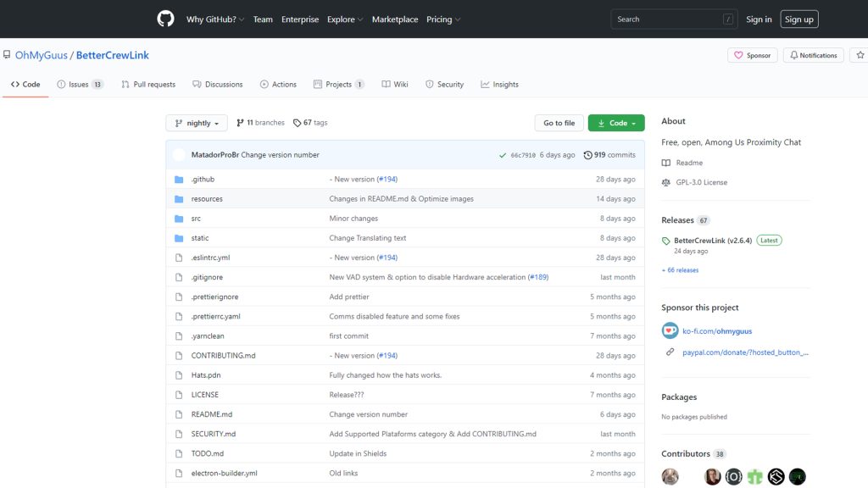
Task: Click the GitHub octocat logo
Action: (x=164, y=18)
